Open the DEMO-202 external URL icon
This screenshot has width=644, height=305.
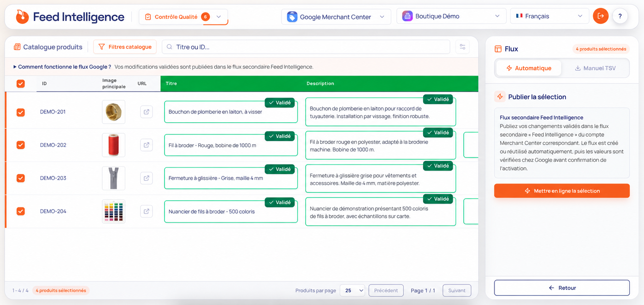click(146, 145)
